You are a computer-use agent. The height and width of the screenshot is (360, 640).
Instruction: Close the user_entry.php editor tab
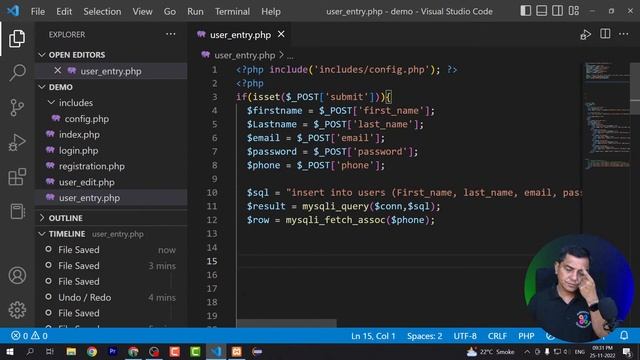coord(281,35)
